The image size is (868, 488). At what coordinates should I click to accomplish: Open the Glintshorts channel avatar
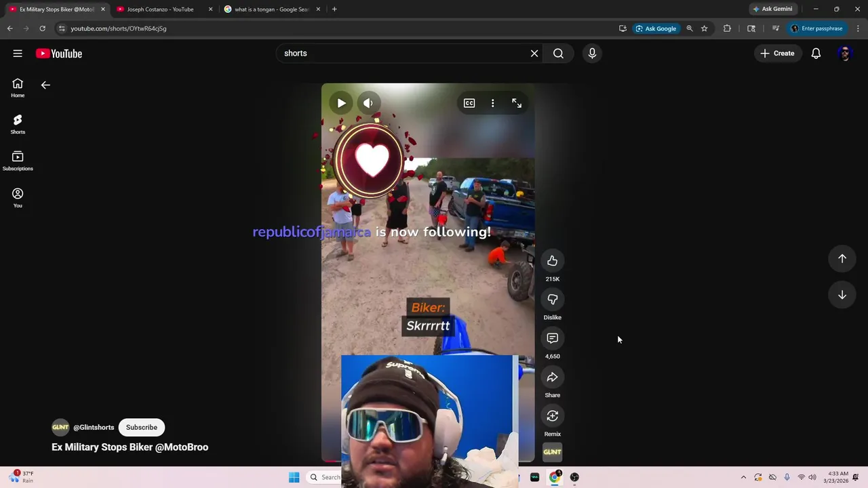click(60, 427)
